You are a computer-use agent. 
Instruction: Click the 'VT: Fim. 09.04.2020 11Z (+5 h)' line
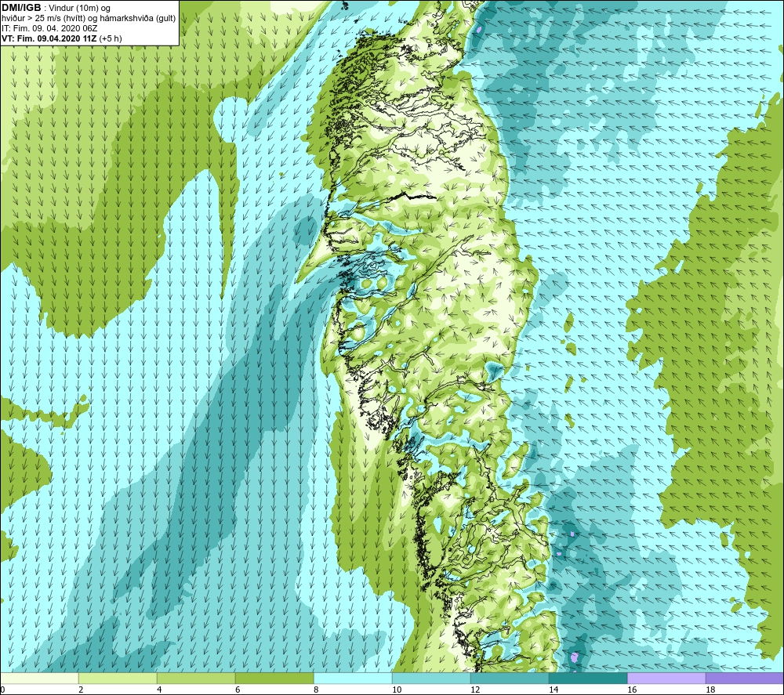(62, 38)
